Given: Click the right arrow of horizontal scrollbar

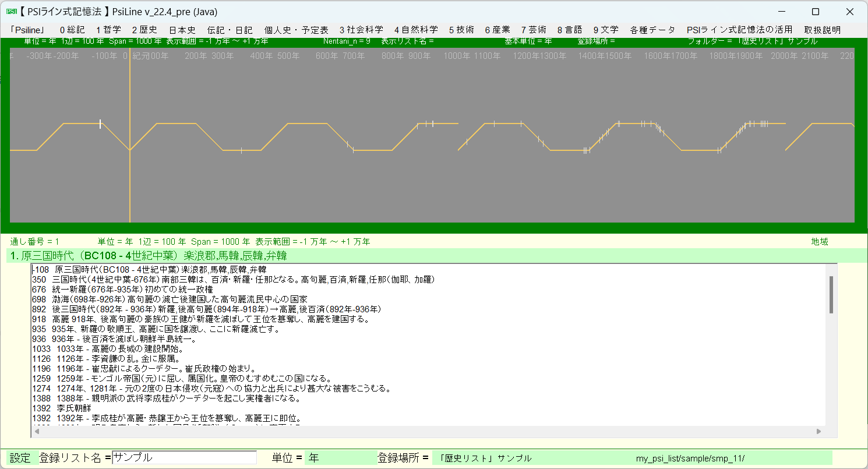Looking at the screenshot, I should click(x=818, y=432).
